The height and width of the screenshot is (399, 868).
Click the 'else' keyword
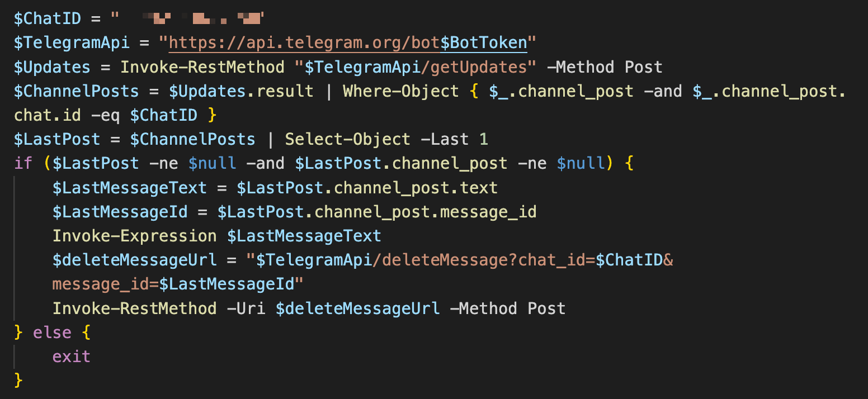pyautogui.click(x=52, y=332)
